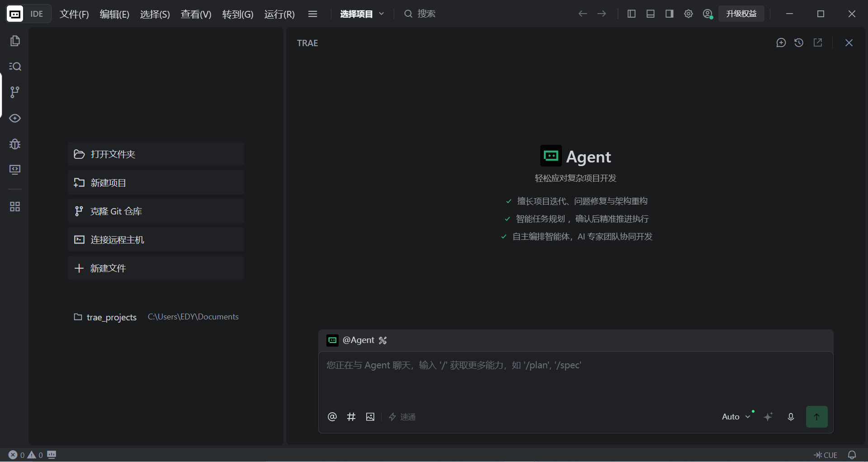Screen dimensions: 868x462
Task: Pop out the TRAE chat panel
Action: (818, 43)
